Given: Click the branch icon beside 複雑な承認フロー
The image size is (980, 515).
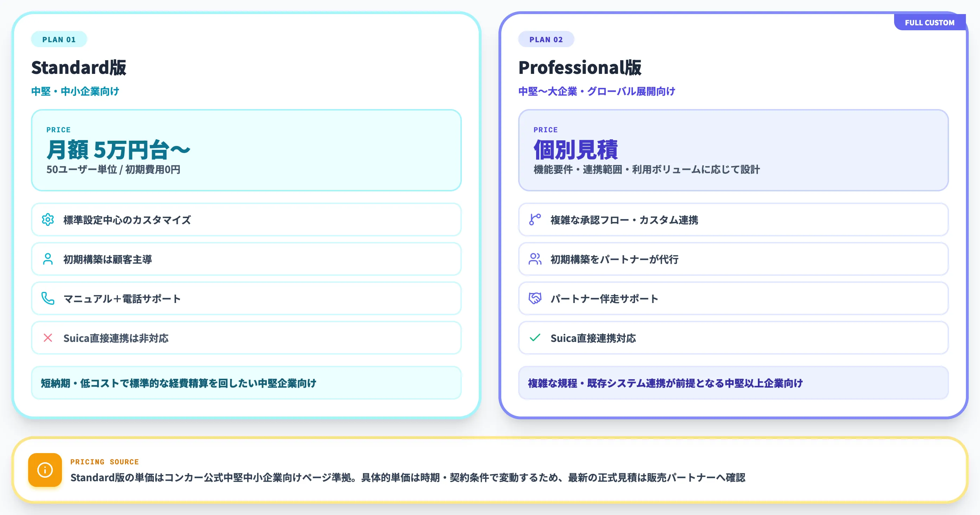Looking at the screenshot, I should 535,220.
